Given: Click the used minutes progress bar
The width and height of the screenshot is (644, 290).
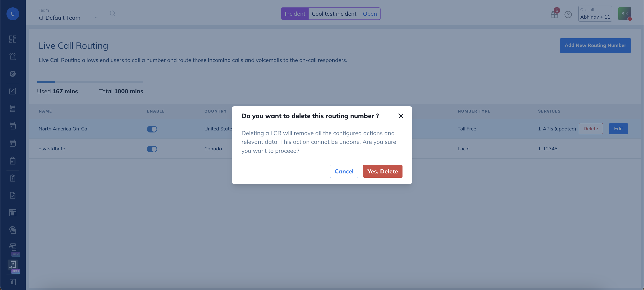Looking at the screenshot, I should tap(90, 82).
